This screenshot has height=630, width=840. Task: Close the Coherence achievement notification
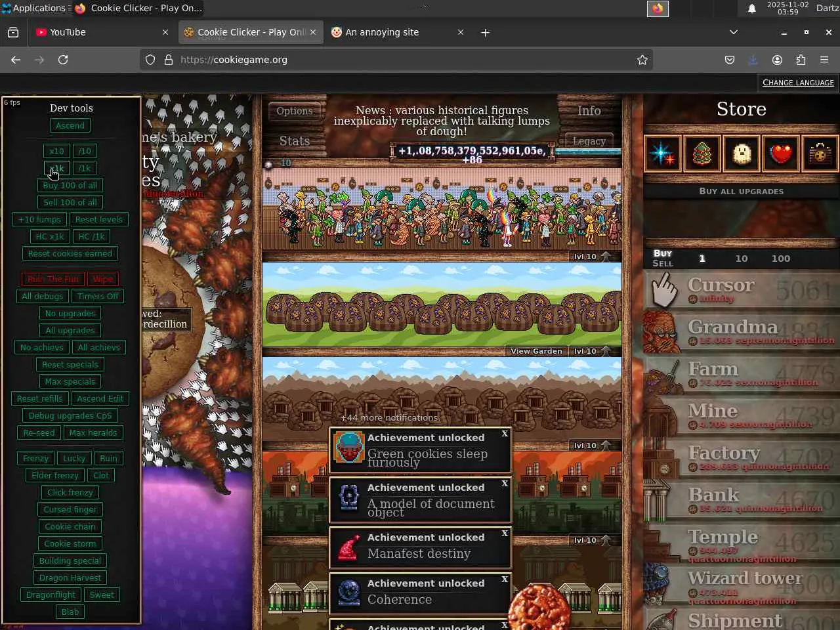click(x=505, y=579)
